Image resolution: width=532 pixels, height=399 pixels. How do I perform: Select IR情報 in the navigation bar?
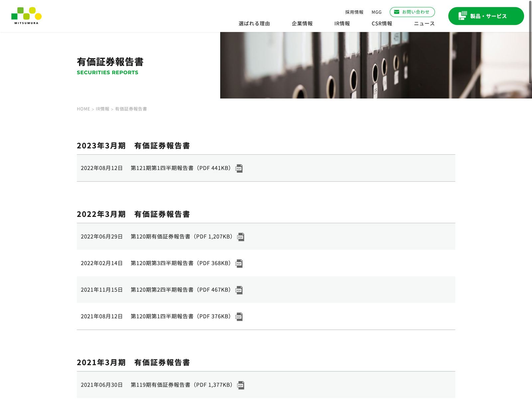tap(342, 24)
